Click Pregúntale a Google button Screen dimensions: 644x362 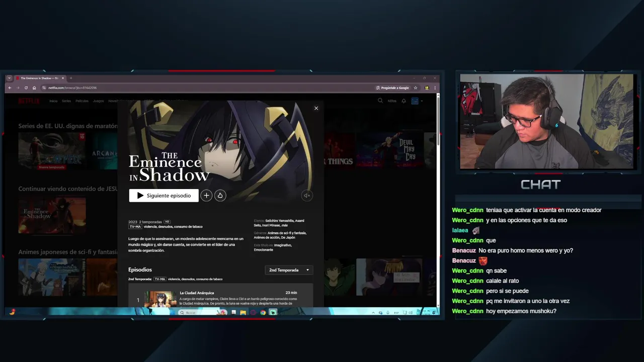392,87
